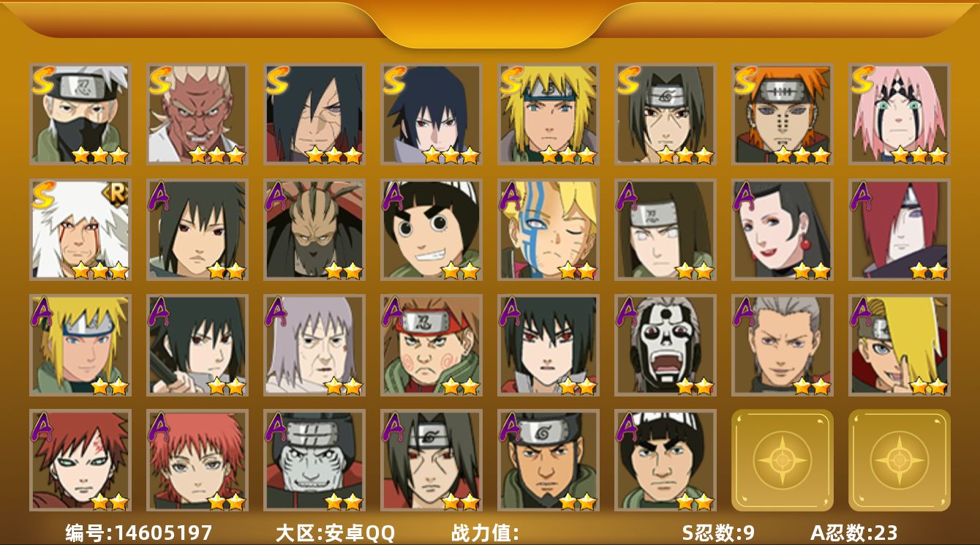Click the A忍数:23 counter label
Image resolution: width=980 pixels, height=545 pixels.
click(853, 533)
